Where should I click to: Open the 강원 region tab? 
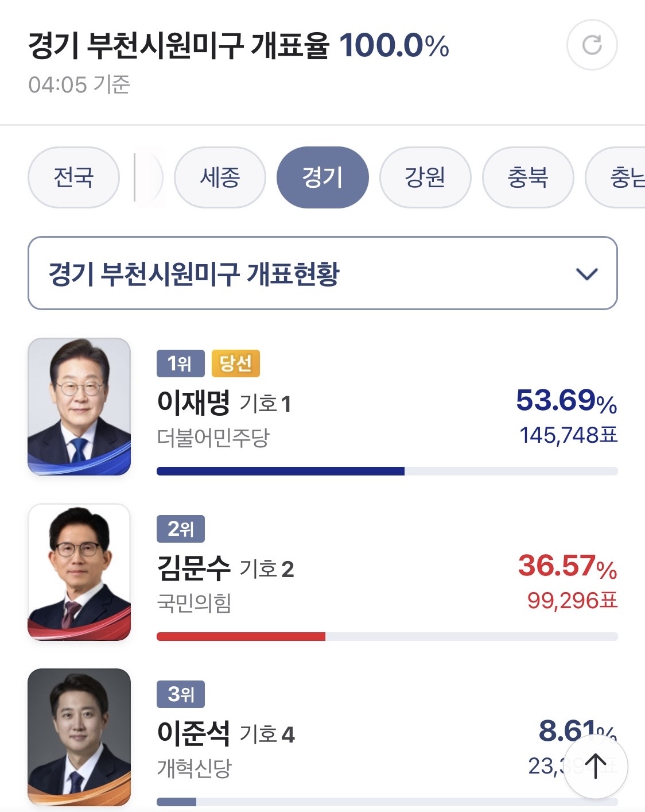pyautogui.click(x=425, y=177)
